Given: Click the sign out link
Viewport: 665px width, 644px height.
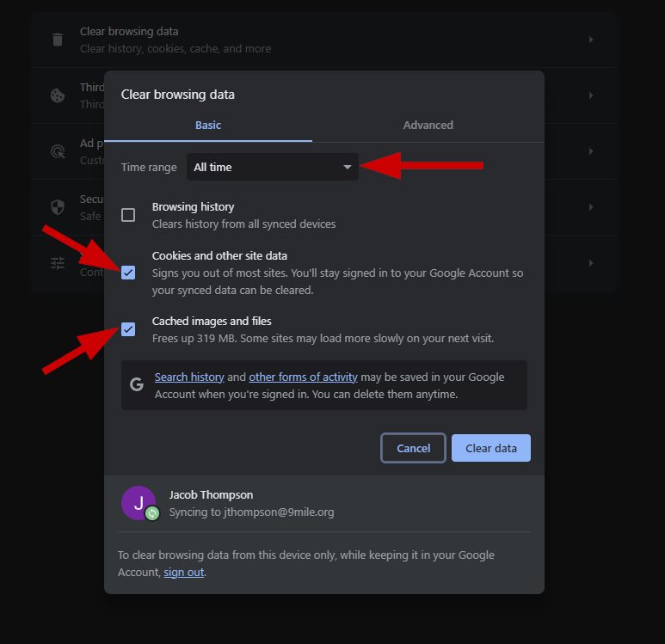Looking at the screenshot, I should pos(184,573).
